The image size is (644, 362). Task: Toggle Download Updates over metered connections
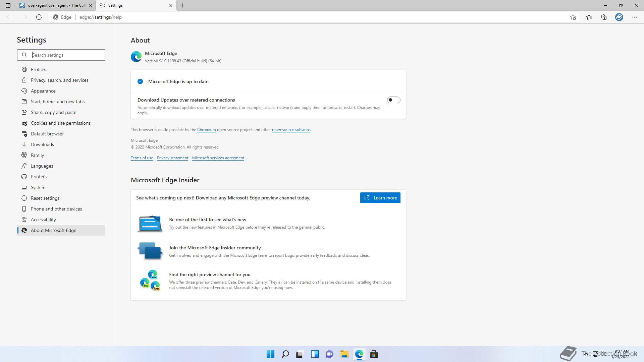coord(393,100)
